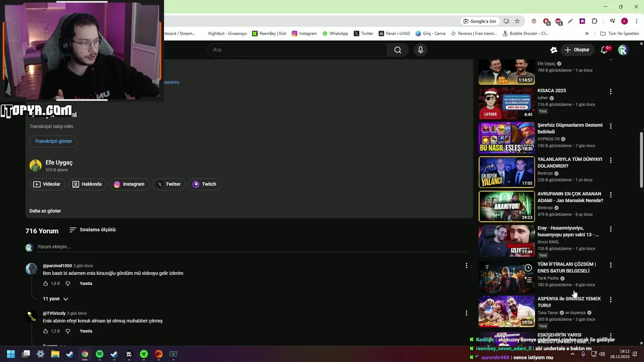644x362 pixels.
Task: Dislike the comment by @parzival1050
Action: tap(68, 284)
